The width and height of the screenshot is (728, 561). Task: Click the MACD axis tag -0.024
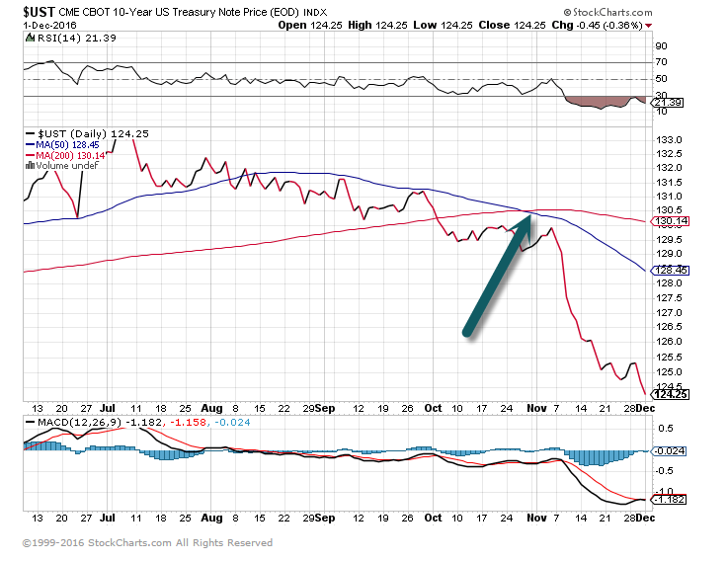[669, 451]
